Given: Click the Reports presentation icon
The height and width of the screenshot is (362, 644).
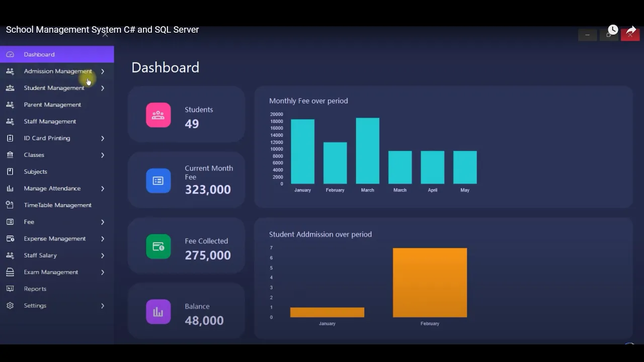Looking at the screenshot, I should point(10,289).
